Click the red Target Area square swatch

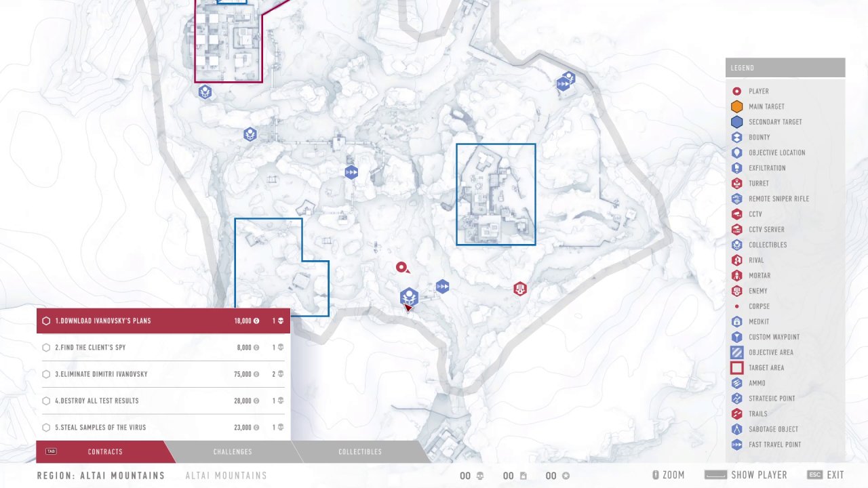pyautogui.click(x=737, y=367)
